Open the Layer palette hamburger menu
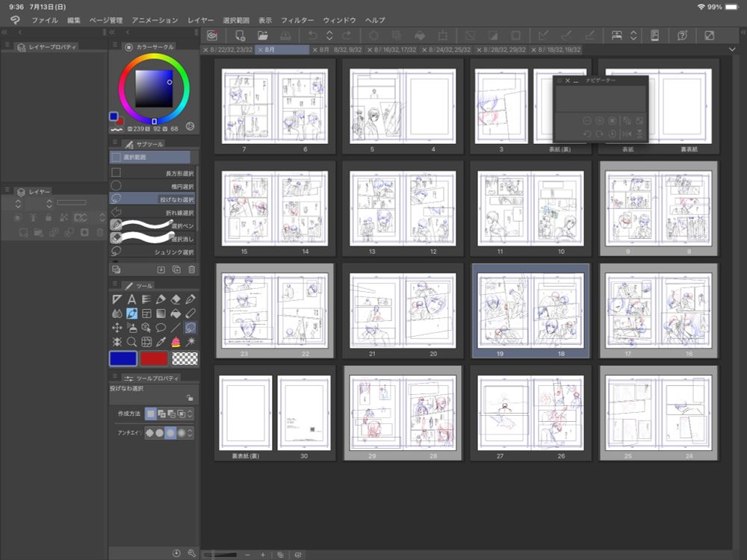This screenshot has height=560, width=747. (7, 190)
